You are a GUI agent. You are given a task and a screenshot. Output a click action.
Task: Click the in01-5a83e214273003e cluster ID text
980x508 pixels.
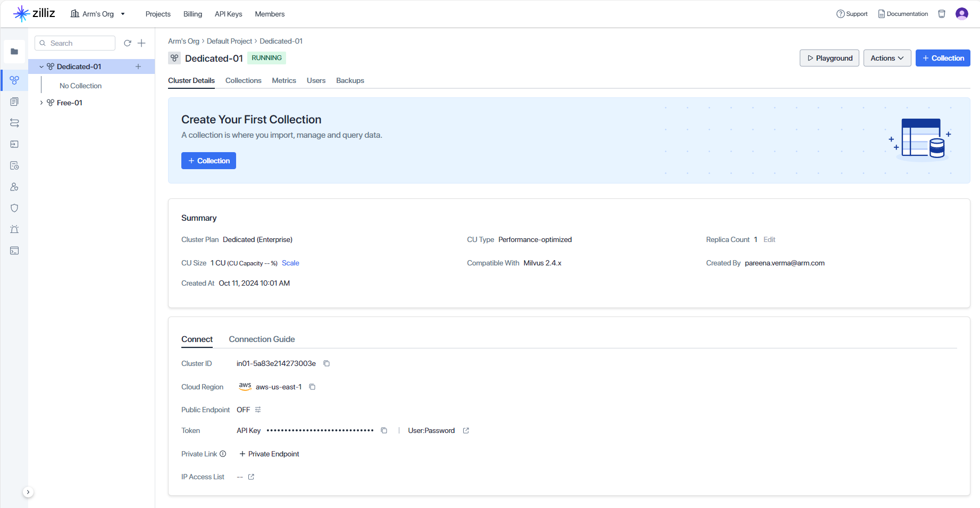(276, 363)
